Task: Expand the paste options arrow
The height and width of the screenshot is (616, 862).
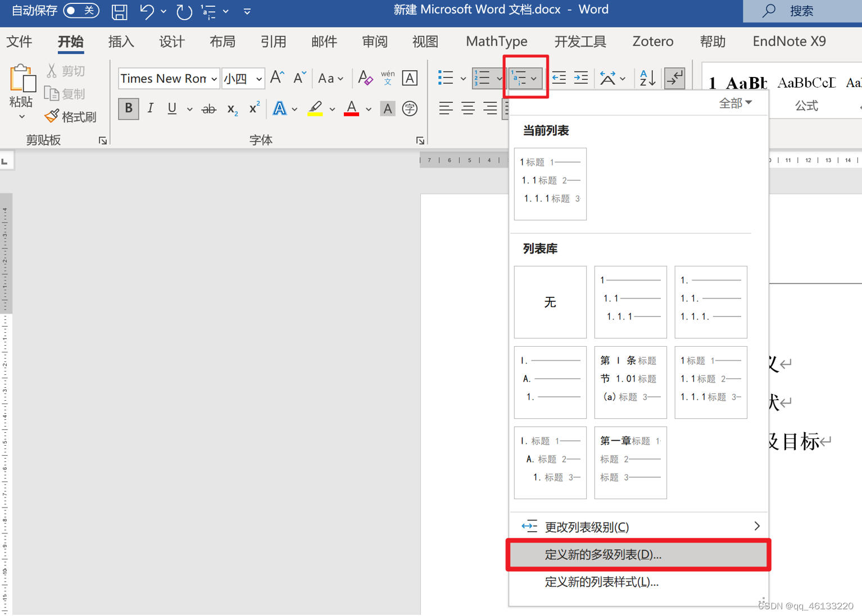Action: [21, 117]
